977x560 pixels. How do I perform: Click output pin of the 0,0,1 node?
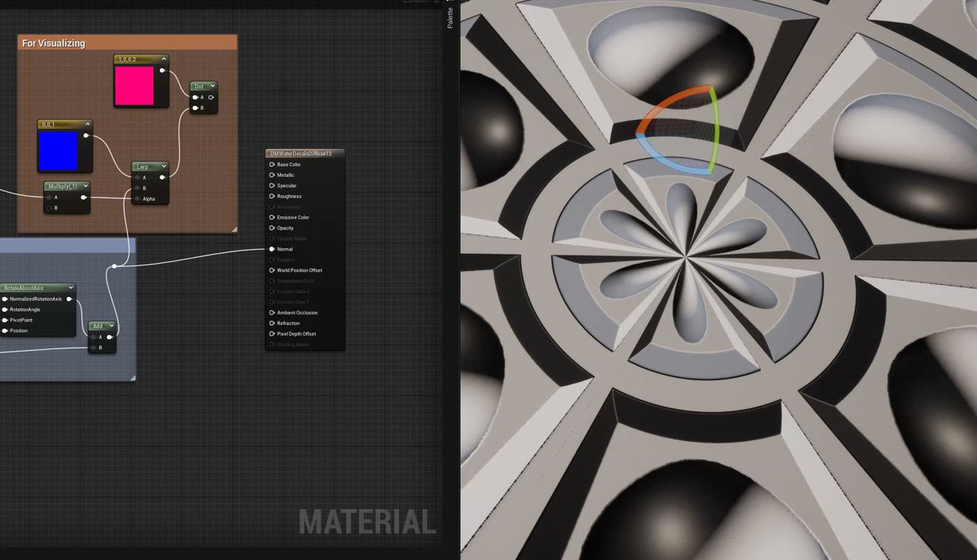(x=85, y=136)
